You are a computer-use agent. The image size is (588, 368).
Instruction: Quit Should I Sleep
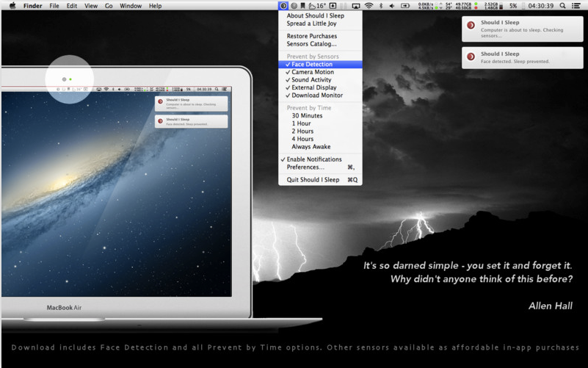click(x=320, y=180)
